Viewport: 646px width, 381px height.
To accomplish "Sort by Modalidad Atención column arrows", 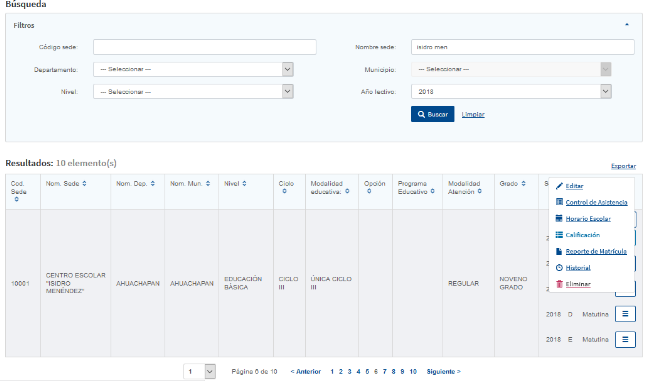I will pos(480,192).
